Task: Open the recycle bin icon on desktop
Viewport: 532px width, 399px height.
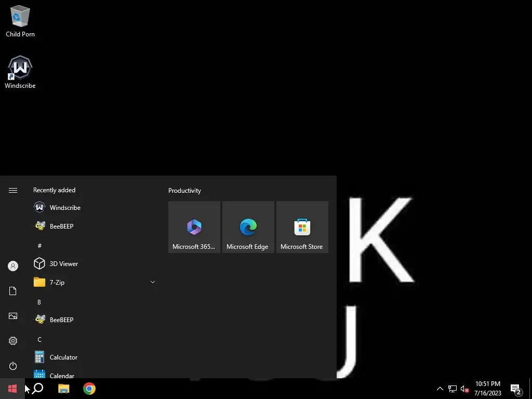Action: 20,21
